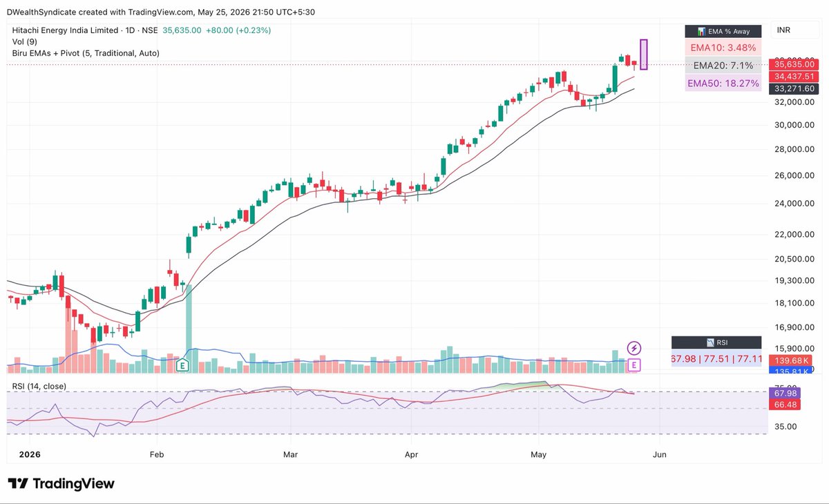Viewport: 829px width, 504px height.
Task: Click the Apr label on the time axis
Action: point(412,454)
